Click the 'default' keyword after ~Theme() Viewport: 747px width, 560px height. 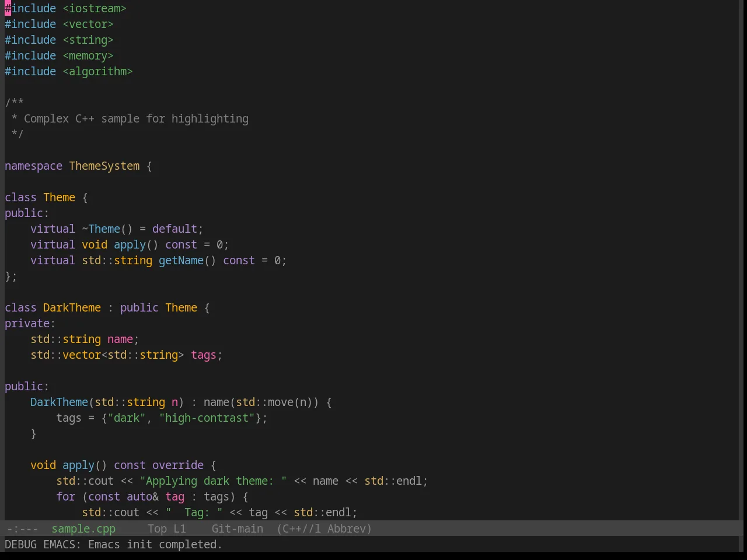click(175, 229)
